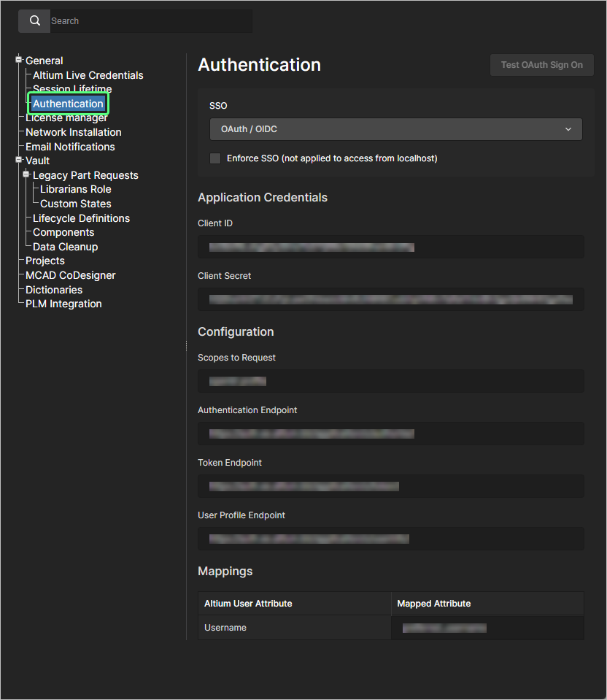Click the Scopes to Request field

391,381
